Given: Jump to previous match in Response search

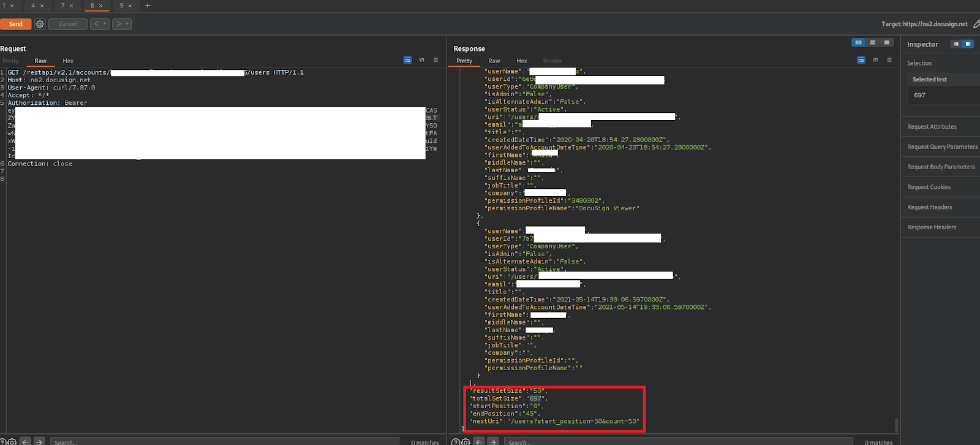Looking at the screenshot, I should [479, 441].
